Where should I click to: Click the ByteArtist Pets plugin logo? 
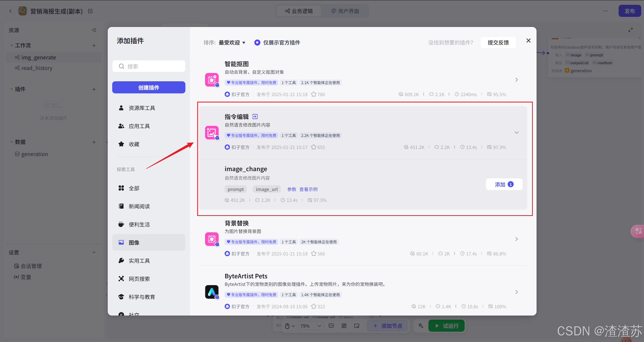coord(212,292)
